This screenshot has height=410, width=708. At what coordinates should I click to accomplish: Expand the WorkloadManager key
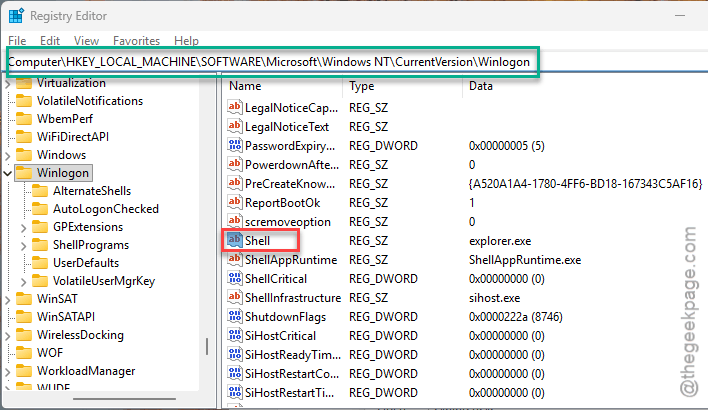tap(8, 372)
